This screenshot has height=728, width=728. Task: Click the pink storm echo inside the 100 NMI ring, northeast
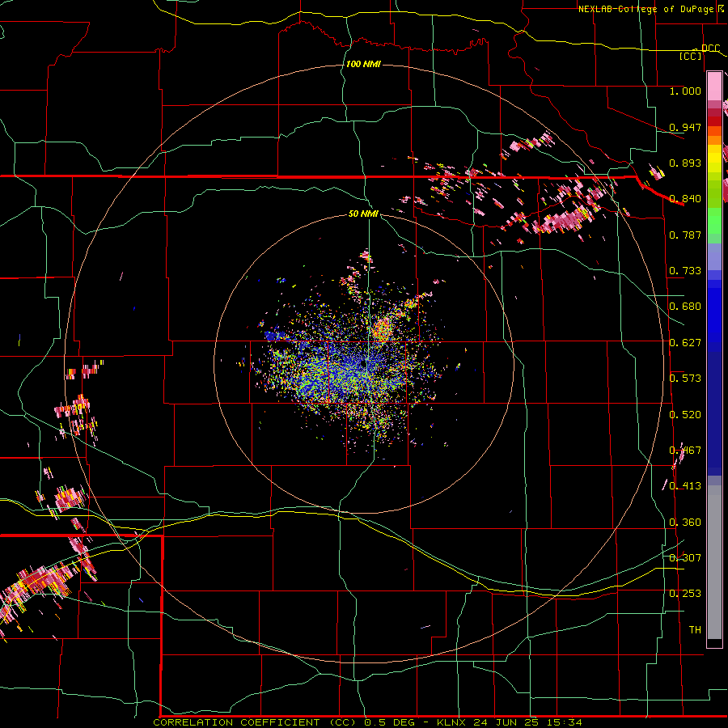pyautogui.click(x=563, y=219)
